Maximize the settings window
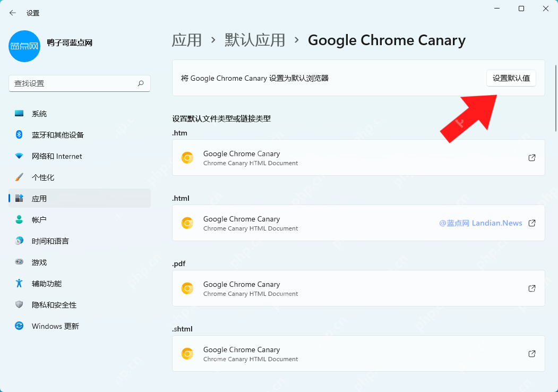 (521, 8)
